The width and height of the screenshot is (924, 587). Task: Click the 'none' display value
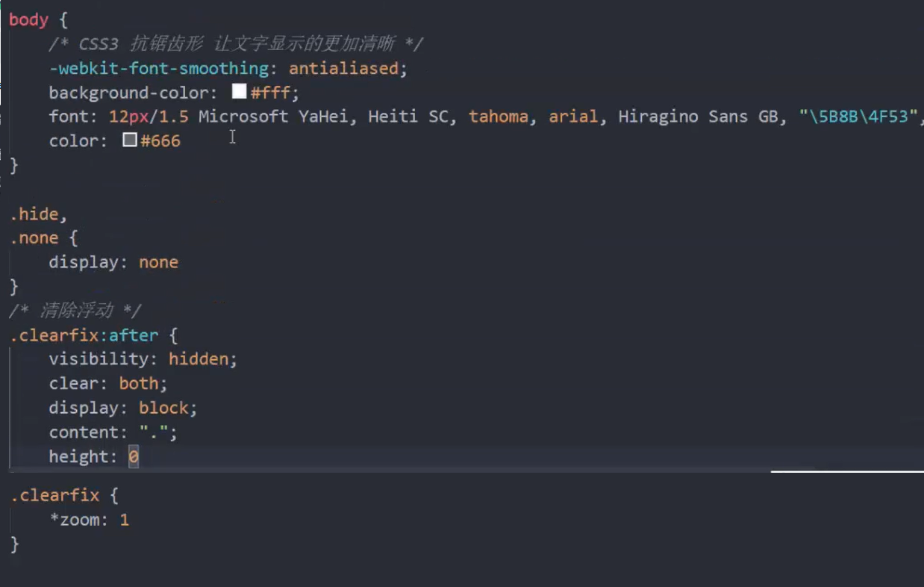point(158,262)
